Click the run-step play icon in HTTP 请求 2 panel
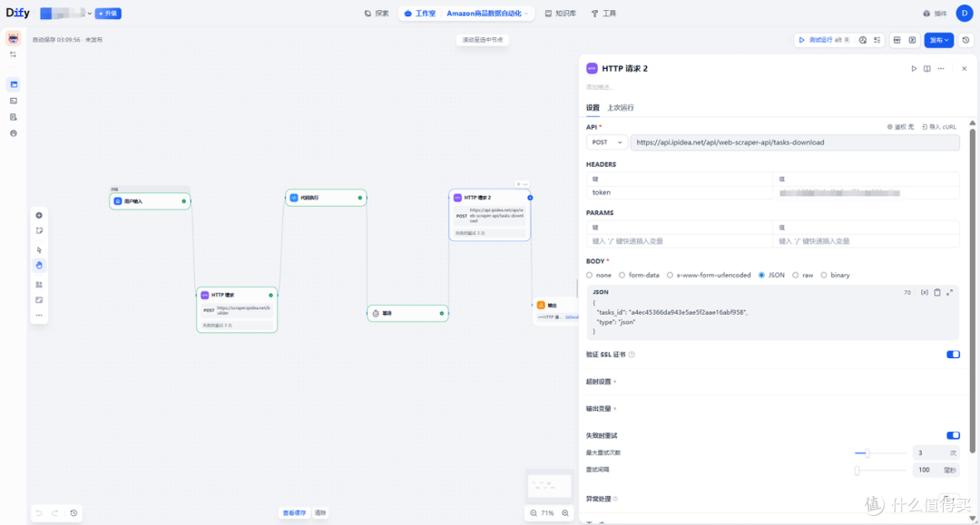 click(914, 69)
